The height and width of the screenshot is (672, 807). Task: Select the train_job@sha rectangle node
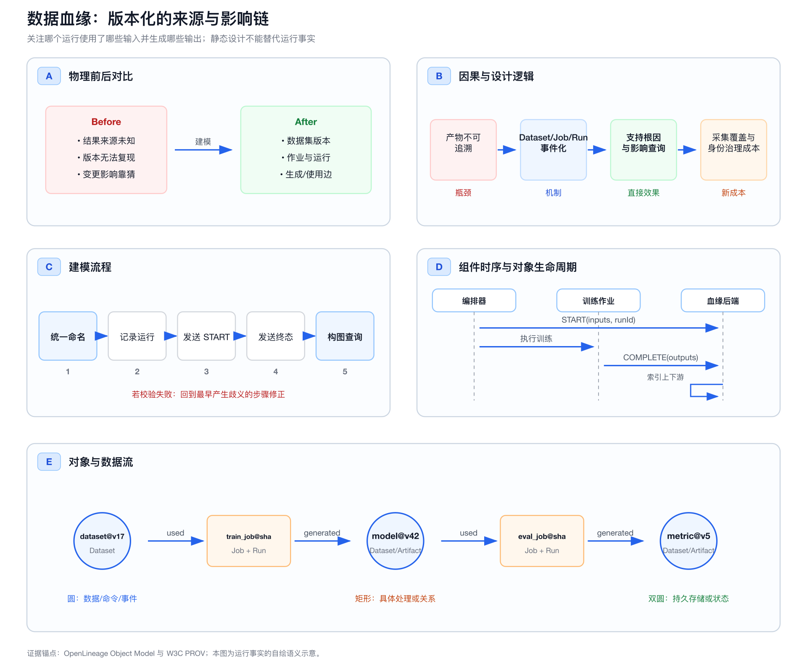click(249, 541)
